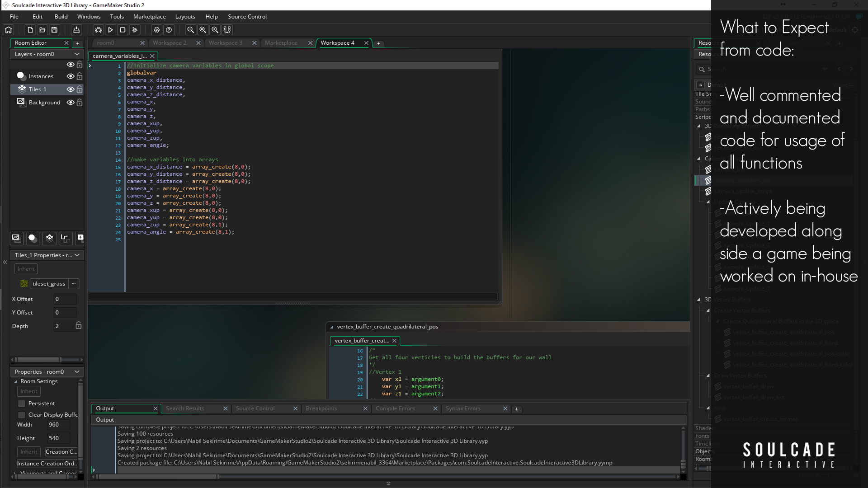Click the X Offset input field
The width and height of the screenshot is (868, 488).
coord(65,299)
